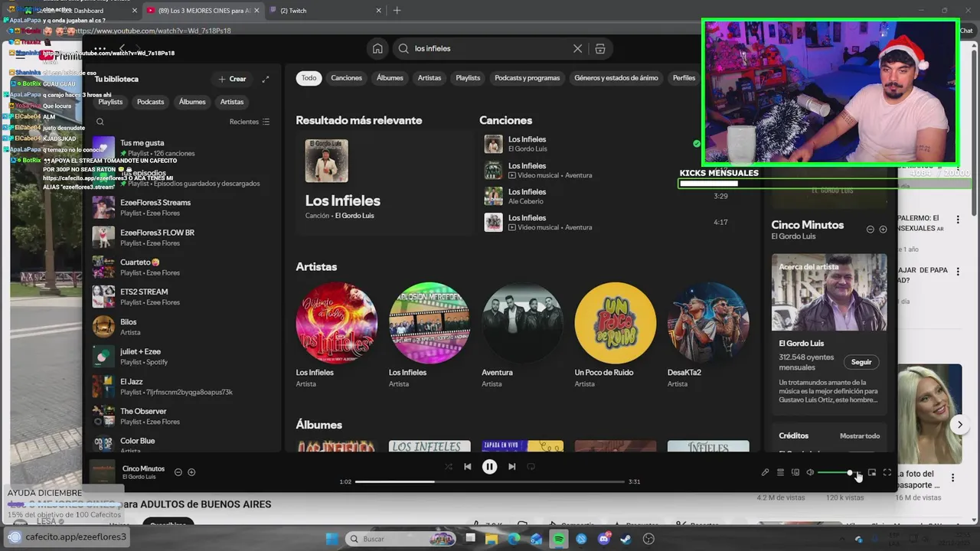Screen dimensions: 980x551
Task: Filter library by Playlists chip
Action: click(x=110, y=102)
